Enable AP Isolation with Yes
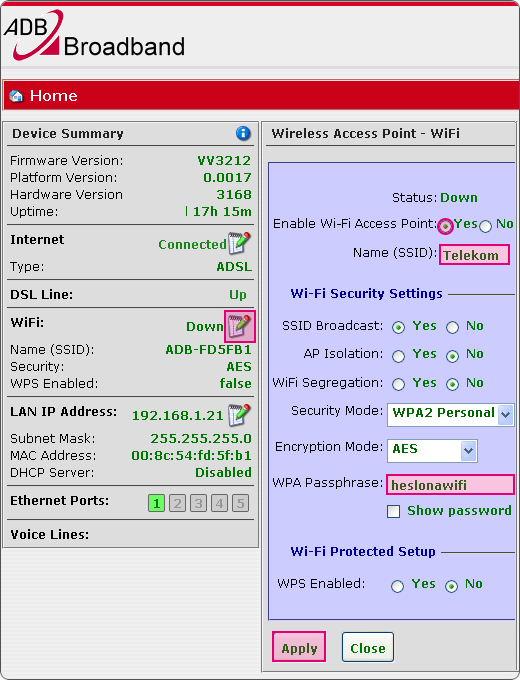The width and height of the screenshot is (520, 680). click(398, 356)
